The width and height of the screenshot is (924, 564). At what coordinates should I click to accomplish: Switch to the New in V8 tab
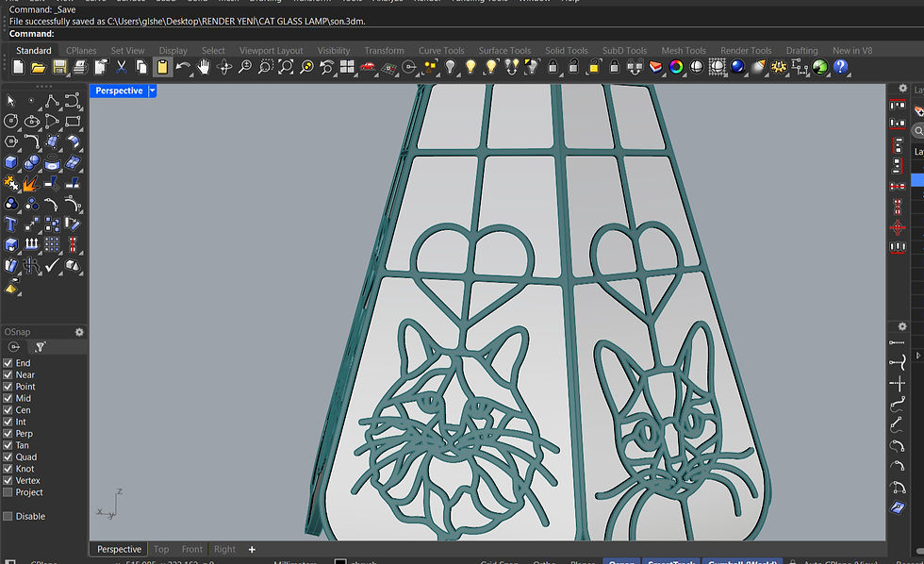852,51
